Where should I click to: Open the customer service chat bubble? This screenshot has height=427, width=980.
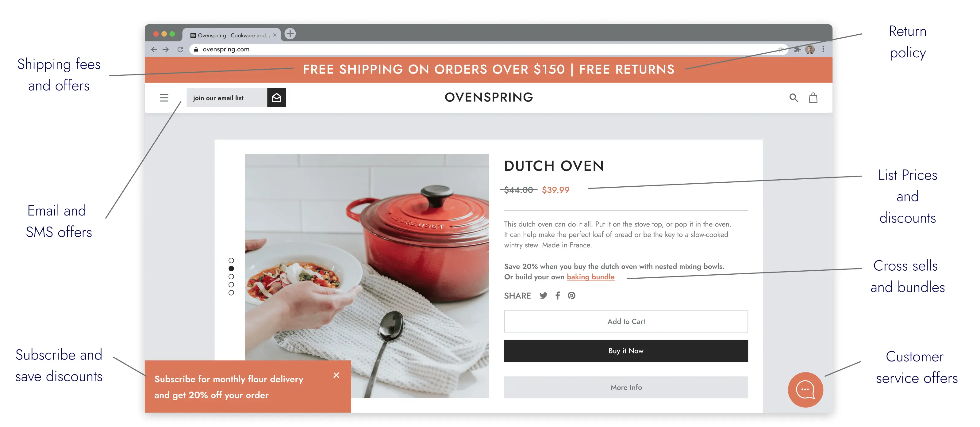(x=805, y=389)
